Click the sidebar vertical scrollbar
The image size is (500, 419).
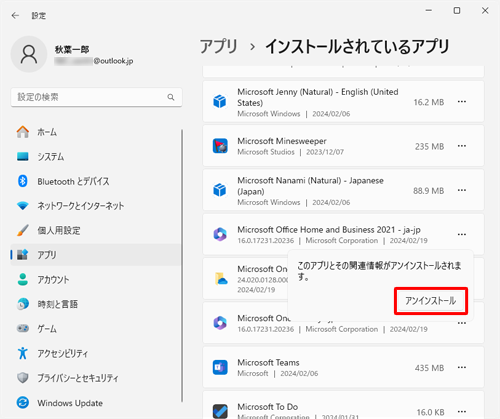(182, 266)
